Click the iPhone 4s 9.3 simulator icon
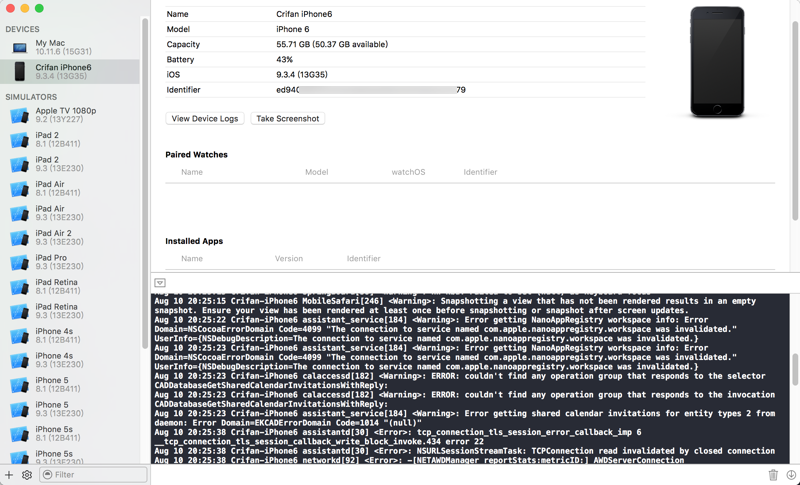The image size is (800, 485). point(19,360)
